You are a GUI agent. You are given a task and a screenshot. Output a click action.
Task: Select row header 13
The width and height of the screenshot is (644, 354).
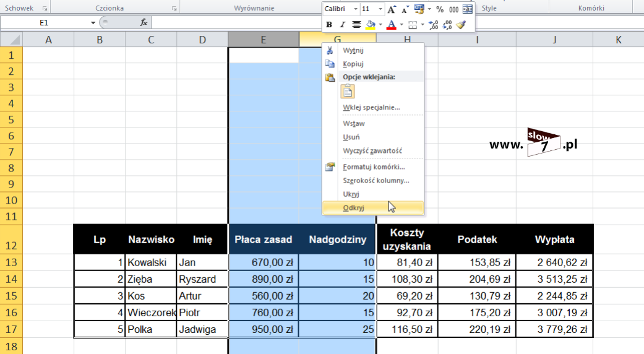(11, 262)
